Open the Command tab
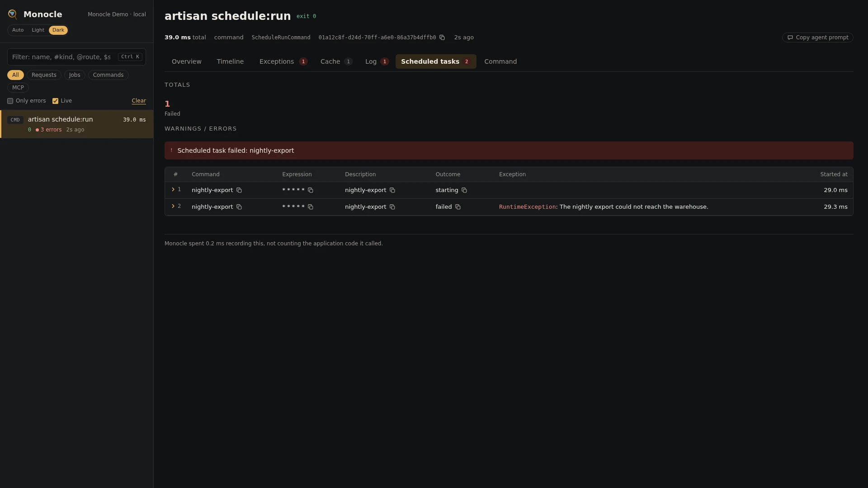Image resolution: width=868 pixels, height=488 pixels. 500,61
